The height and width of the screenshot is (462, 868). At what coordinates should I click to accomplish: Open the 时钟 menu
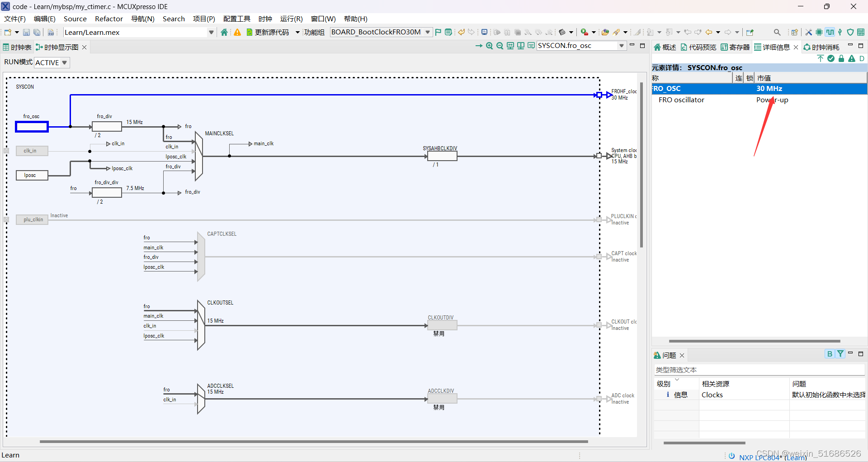[265, 19]
